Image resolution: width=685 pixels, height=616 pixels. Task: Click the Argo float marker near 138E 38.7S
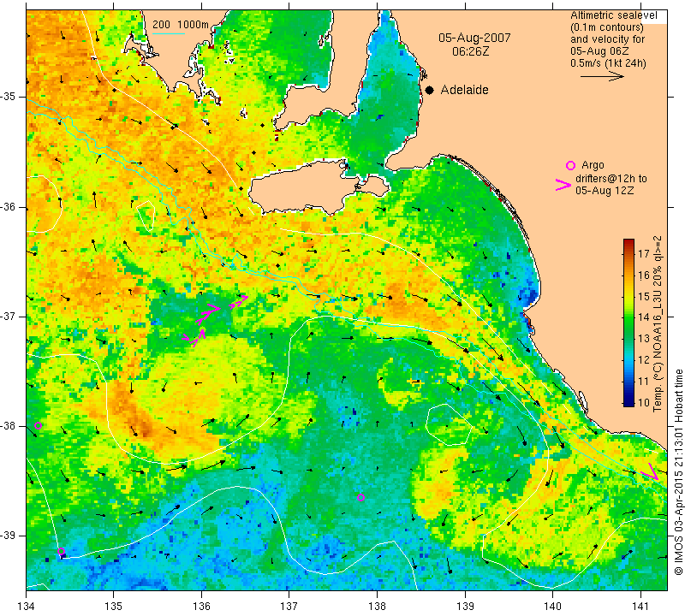pyautogui.click(x=360, y=497)
